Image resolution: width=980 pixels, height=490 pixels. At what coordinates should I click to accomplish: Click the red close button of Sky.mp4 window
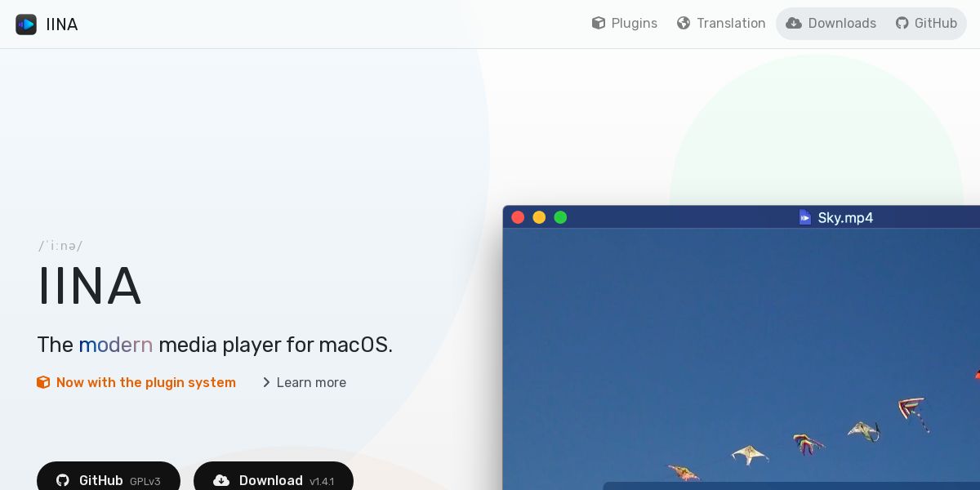pos(518,217)
